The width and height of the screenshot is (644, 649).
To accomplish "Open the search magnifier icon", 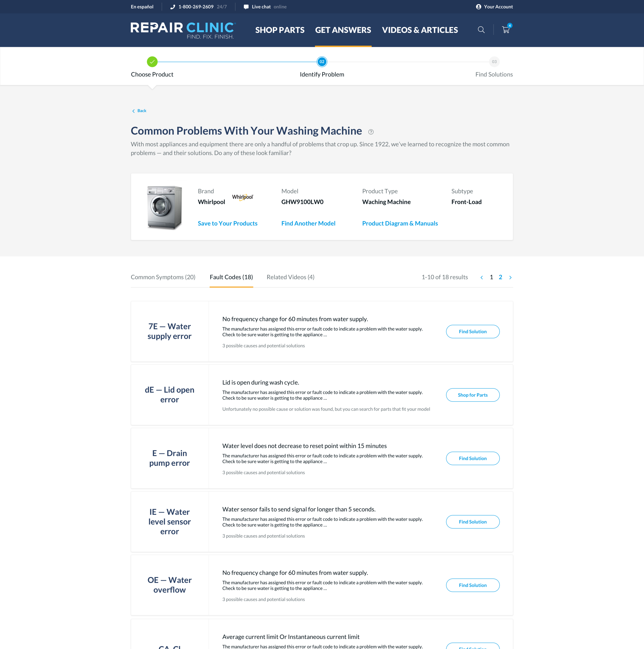I will 481,30.
